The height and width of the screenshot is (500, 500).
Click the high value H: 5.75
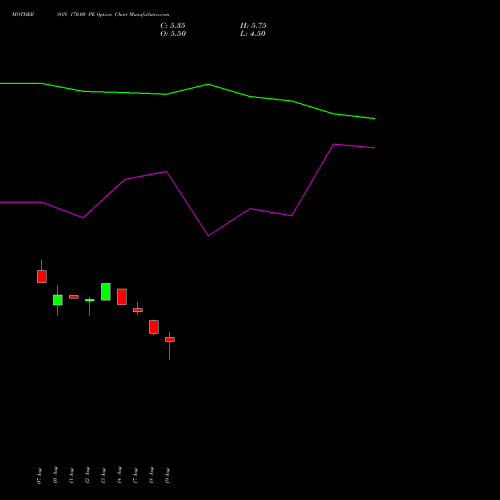[253, 26]
